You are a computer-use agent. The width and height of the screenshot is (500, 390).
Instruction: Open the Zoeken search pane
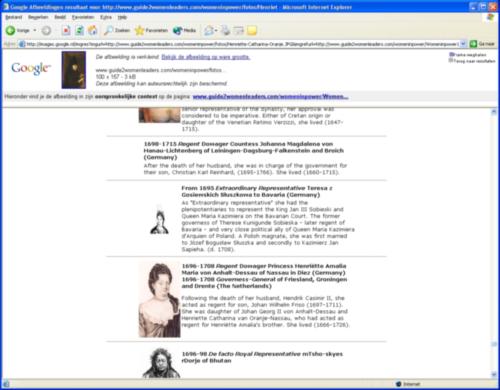117,31
